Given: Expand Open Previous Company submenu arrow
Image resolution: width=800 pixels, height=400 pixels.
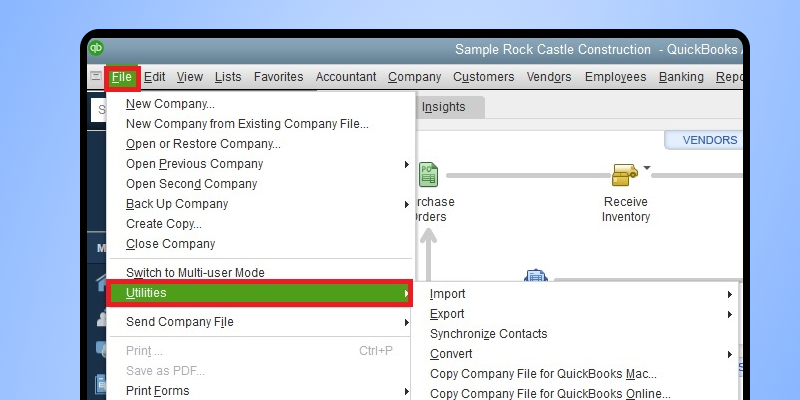Looking at the screenshot, I should 407,164.
